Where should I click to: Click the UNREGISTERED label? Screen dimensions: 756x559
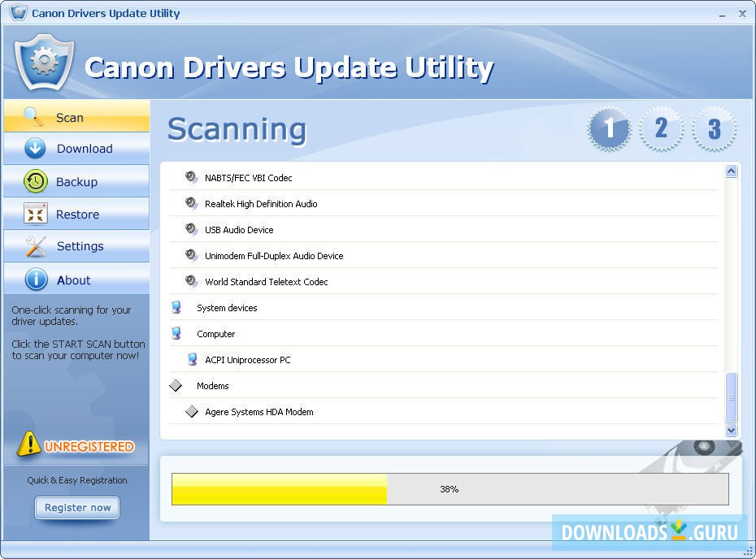[89, 447]
